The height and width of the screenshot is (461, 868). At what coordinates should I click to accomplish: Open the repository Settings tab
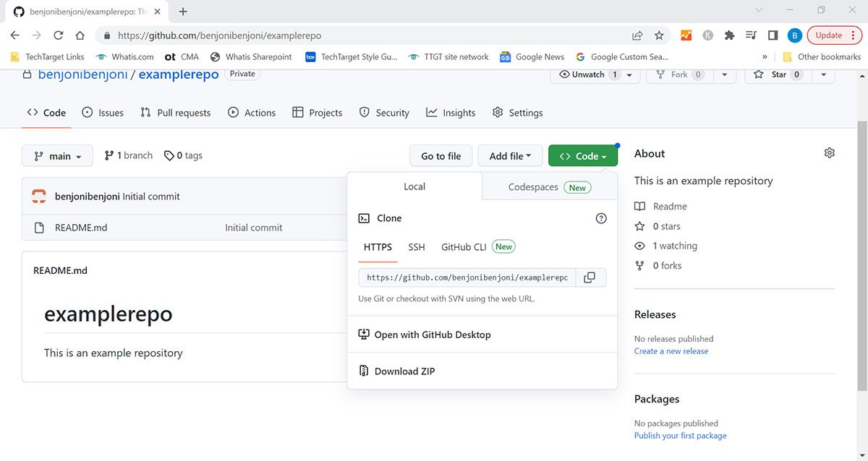click(517, 113)
